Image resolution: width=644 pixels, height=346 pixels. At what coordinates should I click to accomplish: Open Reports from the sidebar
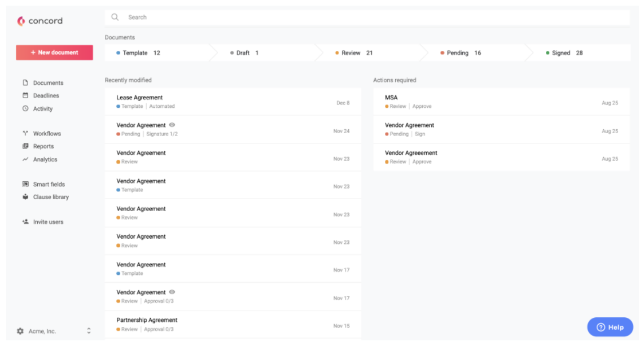tap(43, 146)
